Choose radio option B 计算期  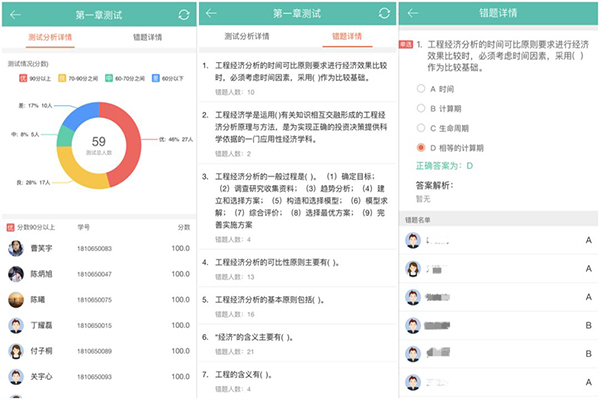419,108
